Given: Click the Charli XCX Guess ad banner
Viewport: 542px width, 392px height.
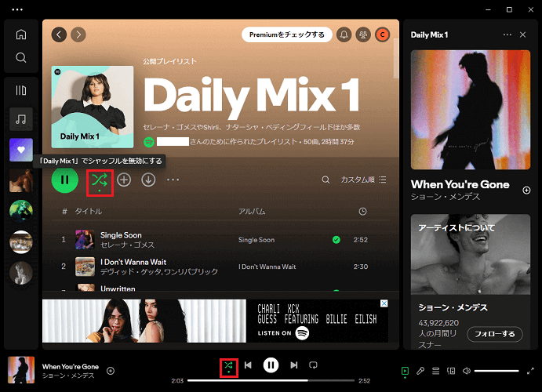Looking at the screenshot, I should pos(215,321).
